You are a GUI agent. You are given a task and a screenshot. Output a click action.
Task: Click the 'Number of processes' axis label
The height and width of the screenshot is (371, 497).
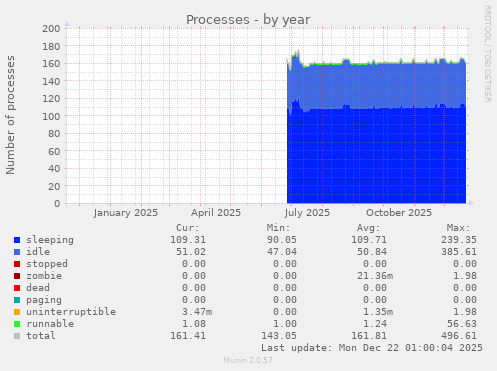click(x=10, y=115)
